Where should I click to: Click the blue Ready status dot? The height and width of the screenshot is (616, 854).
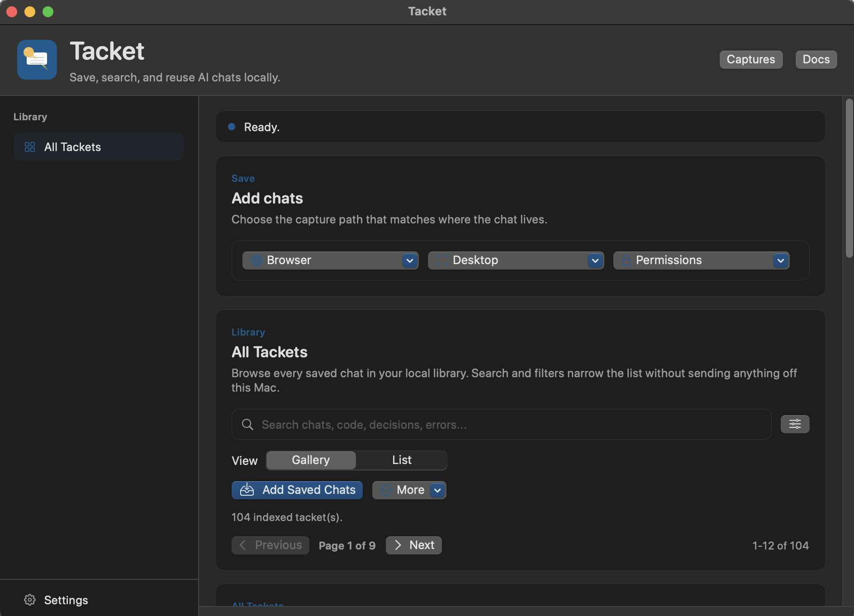click(x=232, y=127)
